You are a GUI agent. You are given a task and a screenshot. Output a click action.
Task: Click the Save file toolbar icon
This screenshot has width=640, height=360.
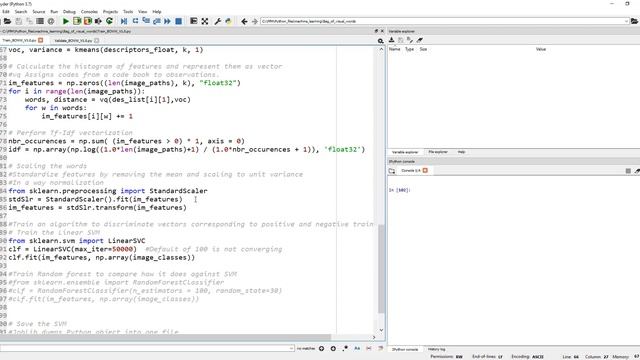(x=19, y=21)
